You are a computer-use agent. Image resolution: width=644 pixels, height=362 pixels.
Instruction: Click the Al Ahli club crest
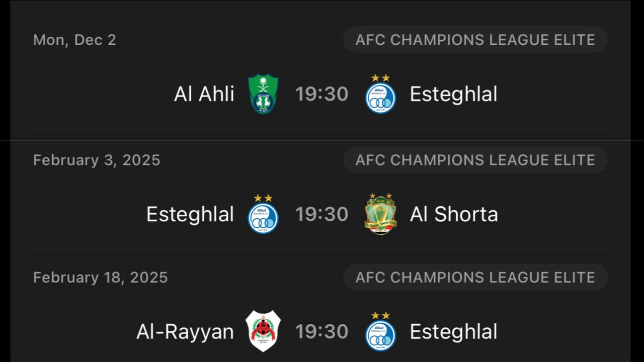263,94
